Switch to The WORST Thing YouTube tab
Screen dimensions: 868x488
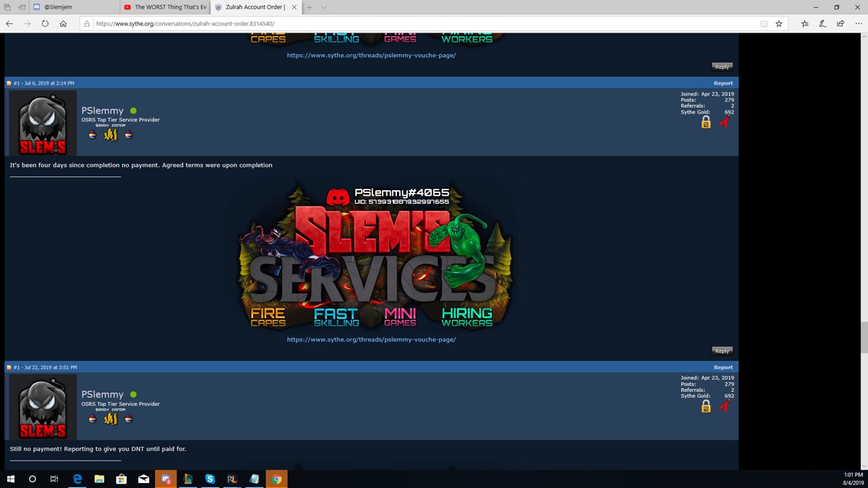(x=165, y=7)
